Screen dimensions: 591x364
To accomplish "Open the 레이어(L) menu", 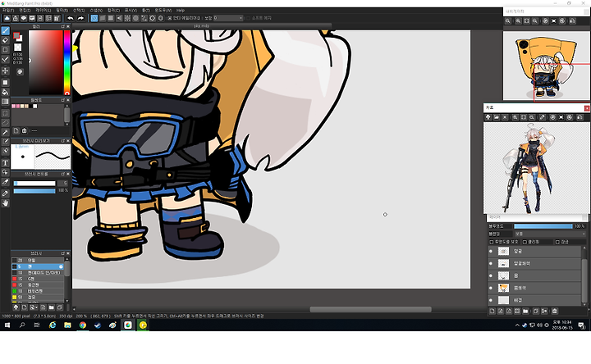I will pos(43,10).
